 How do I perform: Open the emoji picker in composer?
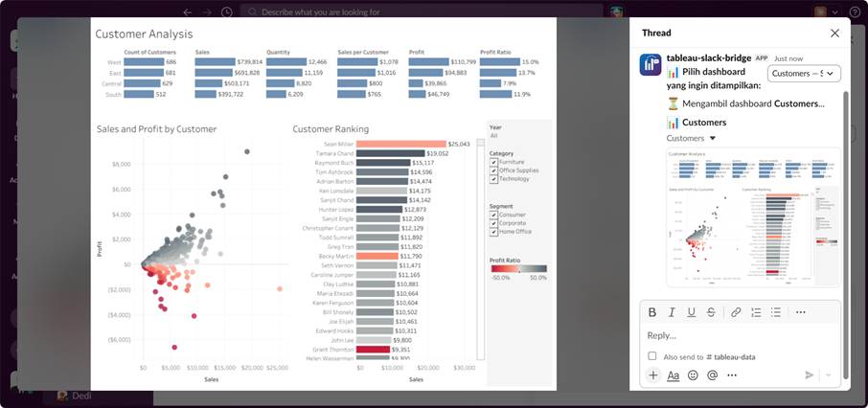(693, 375)
